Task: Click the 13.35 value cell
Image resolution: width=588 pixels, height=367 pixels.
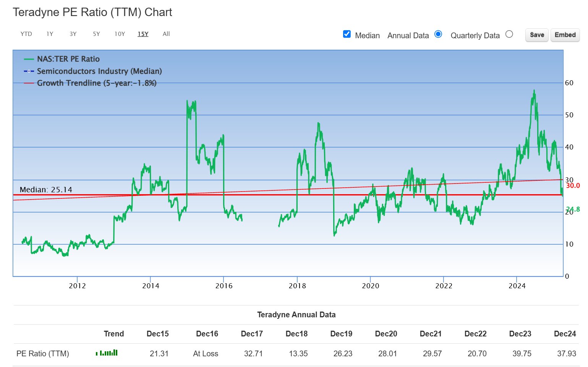Action: (298, 354)
